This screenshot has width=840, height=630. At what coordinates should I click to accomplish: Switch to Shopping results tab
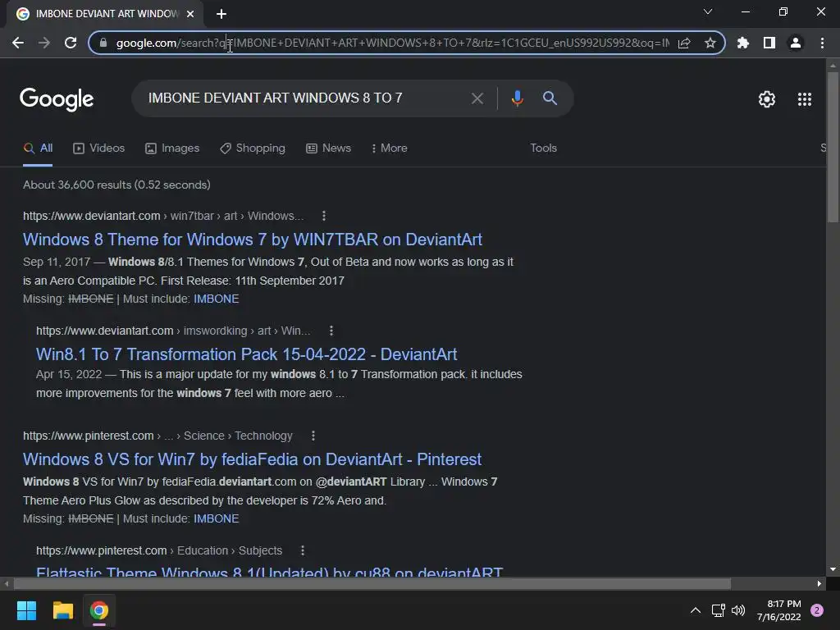click(x=253, y=148)
